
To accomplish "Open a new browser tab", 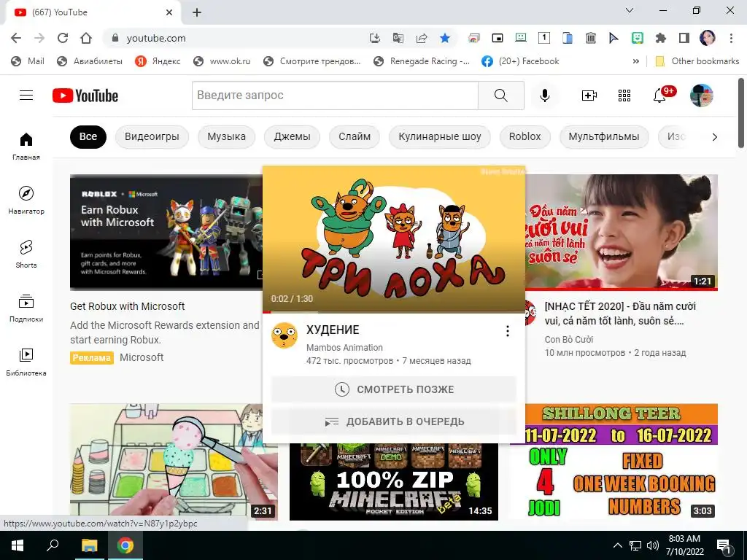I will (197, 12).
